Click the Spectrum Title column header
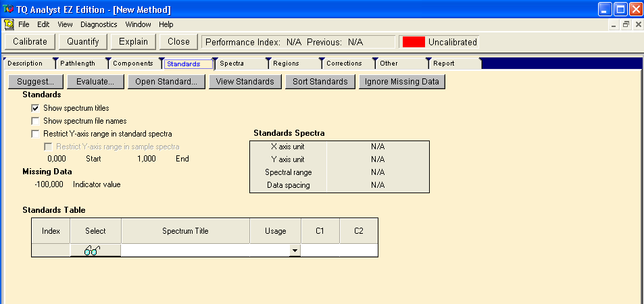 (185, 231)
